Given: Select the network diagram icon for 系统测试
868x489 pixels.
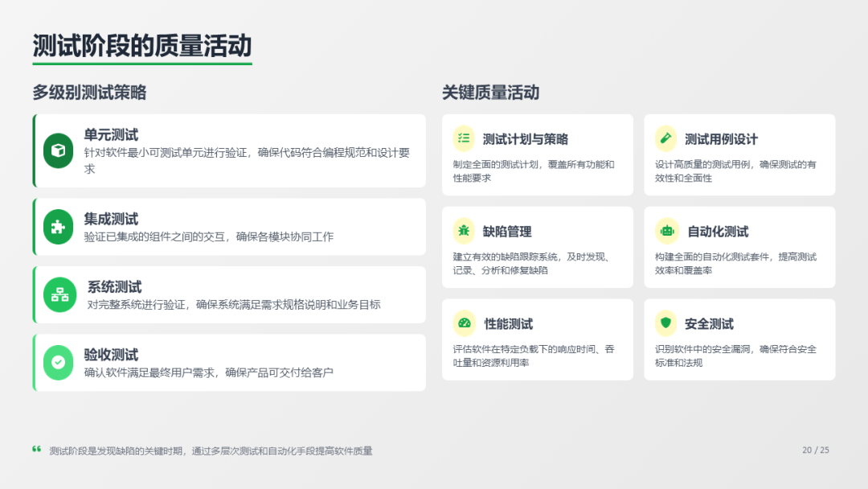Looking at the screenshot, I should (x=60, y=294).
